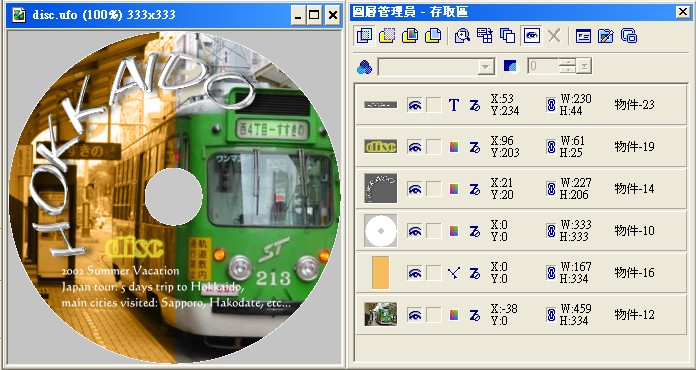Open the merge mode combo box
The height and width of the screenshot is (370, 696).
click(x=436, y=67)
